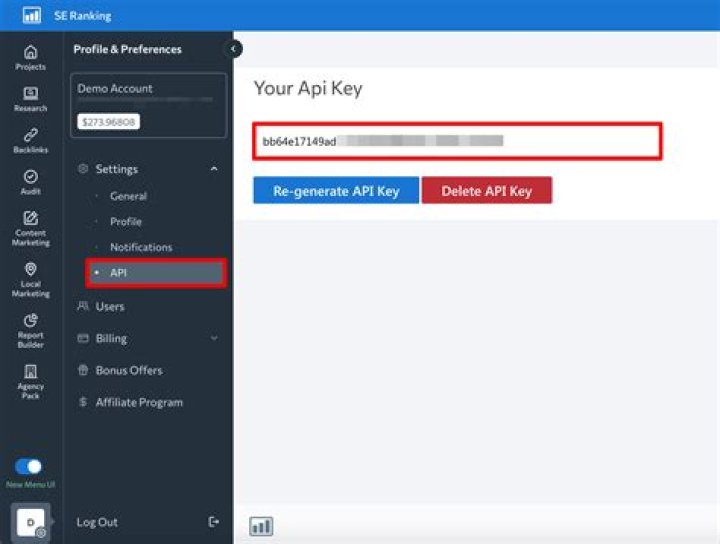Screen dimensions: 720x544
Task: Open the Research section icon
Action: click(x=31, y=93)
